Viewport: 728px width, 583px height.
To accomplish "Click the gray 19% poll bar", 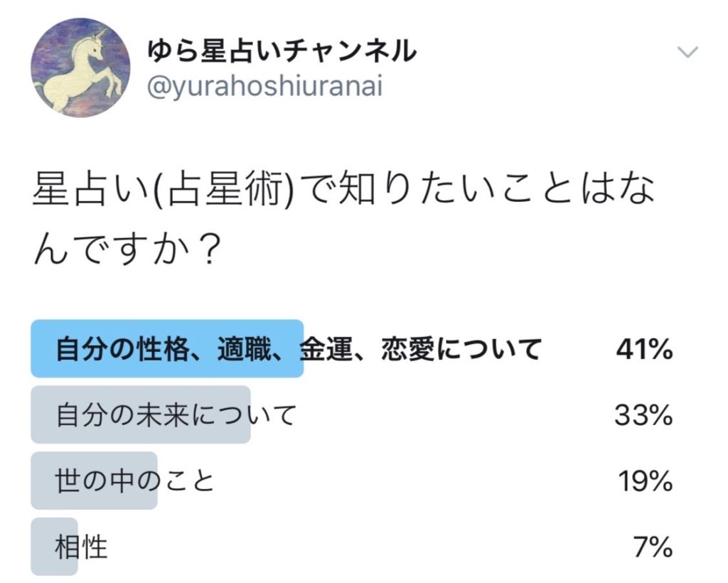I will (95, 481).
